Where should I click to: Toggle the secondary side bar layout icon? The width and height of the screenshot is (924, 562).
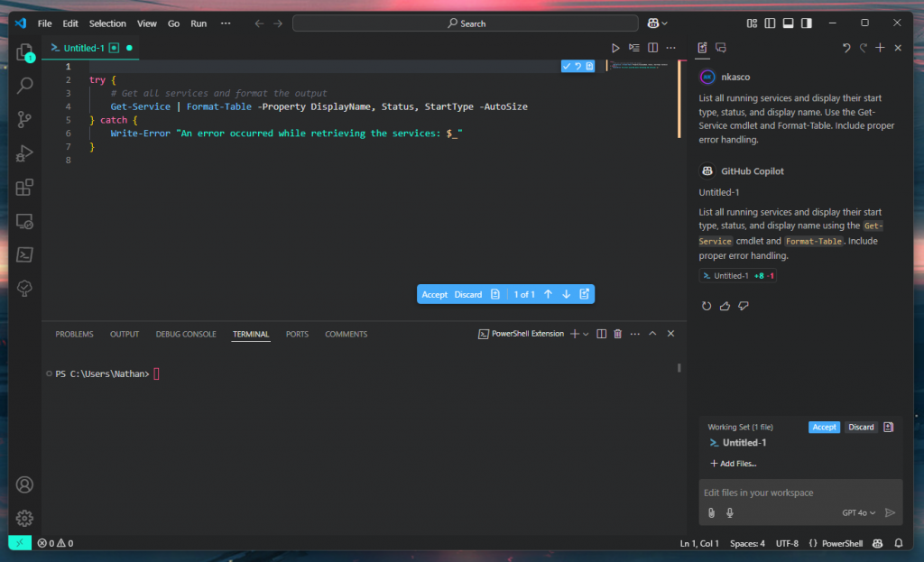(x=806, y=23)
